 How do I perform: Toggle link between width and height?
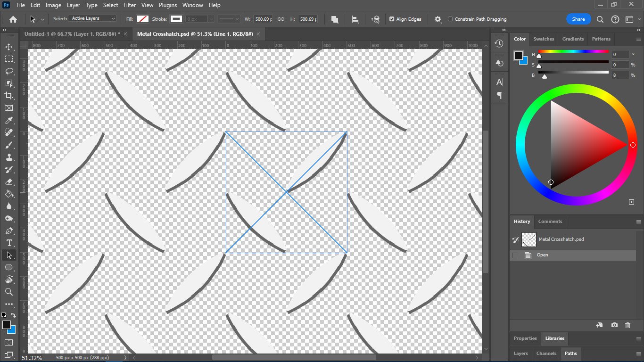(x=281, y=19)
